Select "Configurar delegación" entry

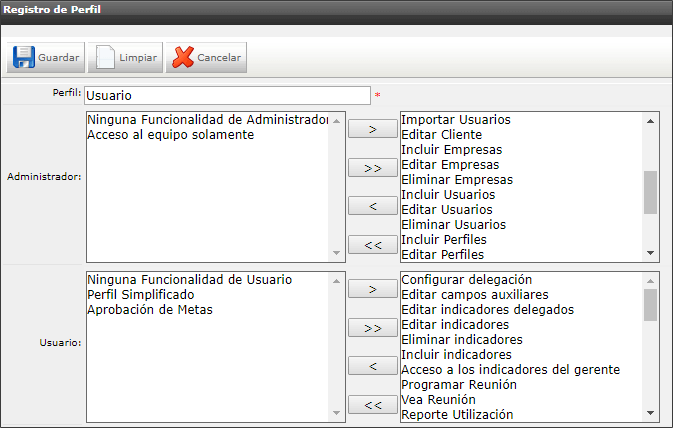(467, 280)
